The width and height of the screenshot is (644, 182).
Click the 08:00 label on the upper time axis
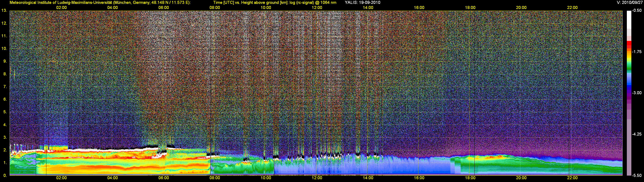click(x=215, y=8)
